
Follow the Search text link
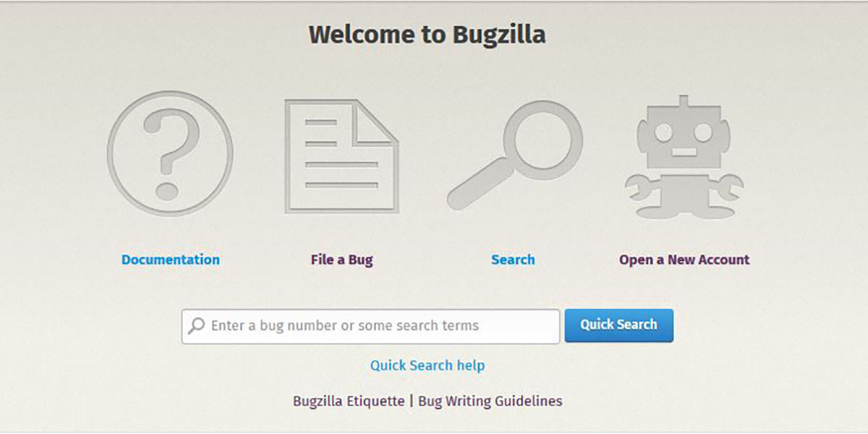coord(513,260)
